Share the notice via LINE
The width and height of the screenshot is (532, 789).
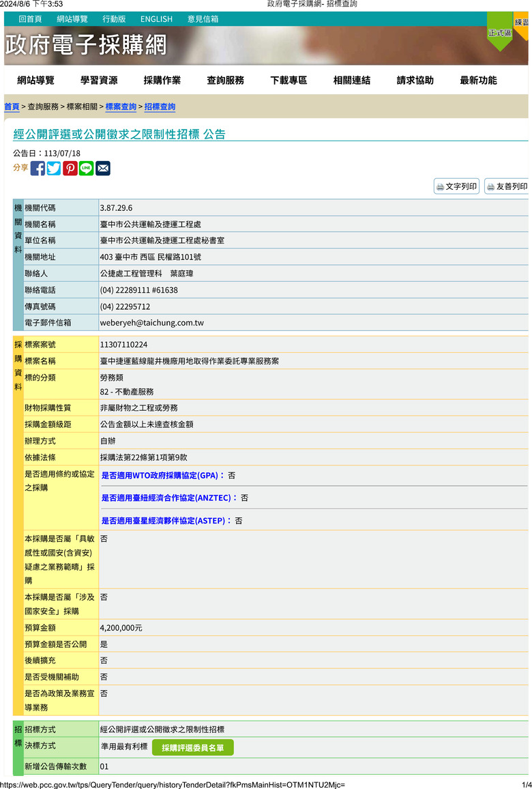[x=87, y=168]
